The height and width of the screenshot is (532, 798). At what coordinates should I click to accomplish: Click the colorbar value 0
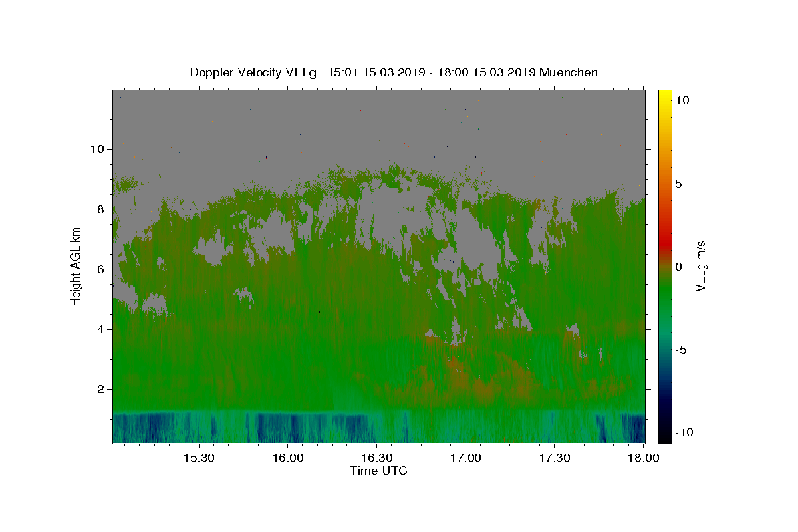(x=678, y=267)
